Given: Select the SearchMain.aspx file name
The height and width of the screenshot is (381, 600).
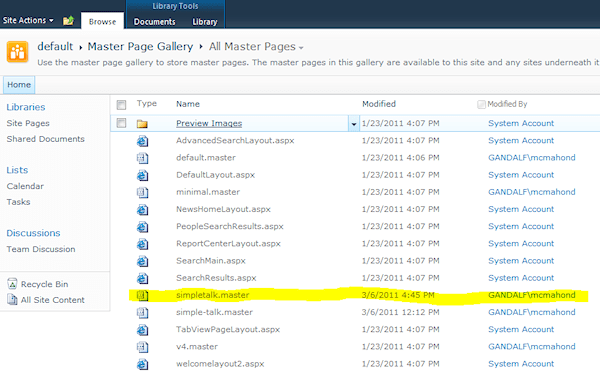Looking at the screenshot, I should tap(211, 261).
